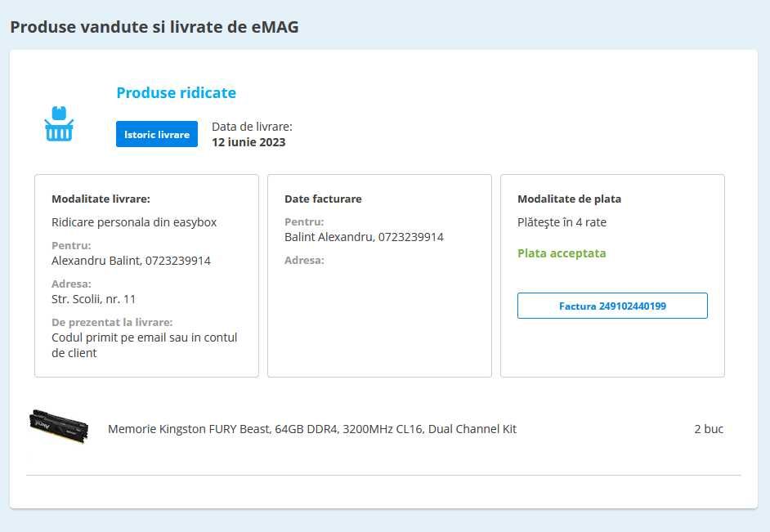This screenshot has height=532, width=770.
Task: Open invoice Factura 249102440199
Action: pyautogui.click(x=612, y=306)
